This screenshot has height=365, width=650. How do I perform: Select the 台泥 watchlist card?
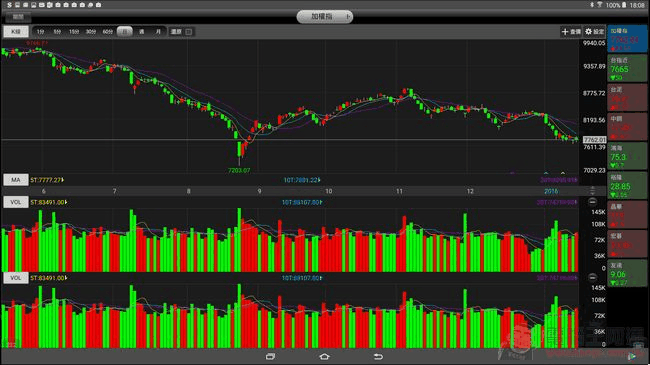coord(627,97)
